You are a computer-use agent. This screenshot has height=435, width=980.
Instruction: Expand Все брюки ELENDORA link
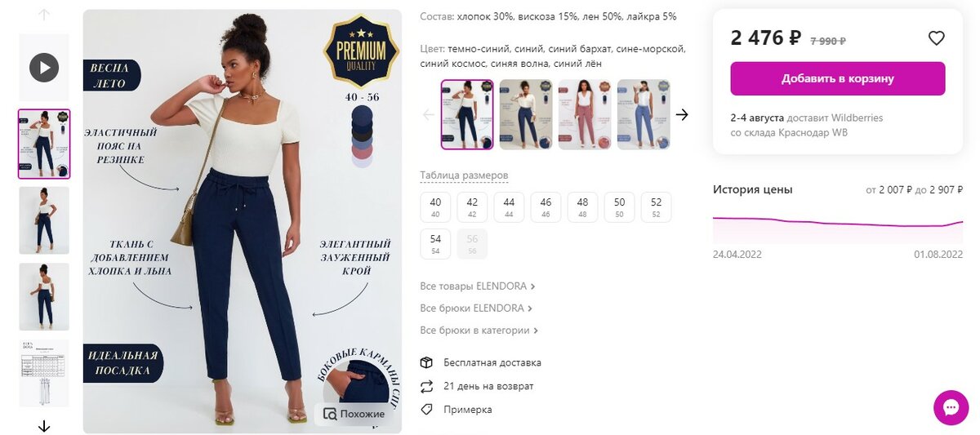click(x=476, y=308)
